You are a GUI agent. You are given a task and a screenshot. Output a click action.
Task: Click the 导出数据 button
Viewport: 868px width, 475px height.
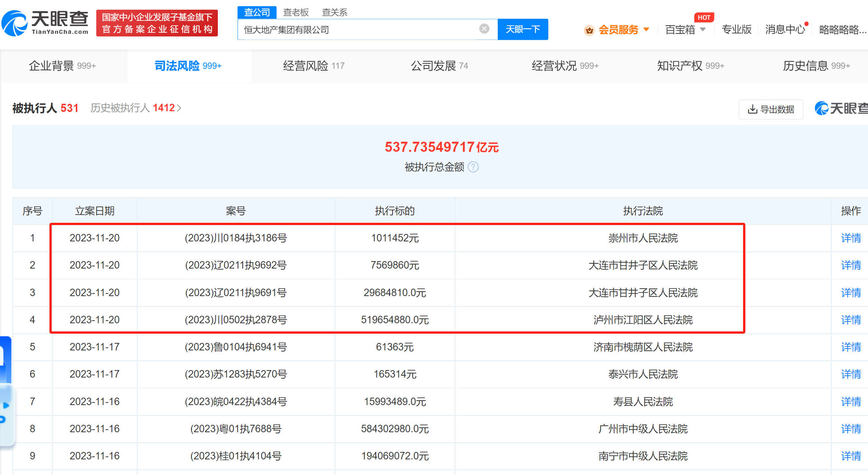coord(771,109)
